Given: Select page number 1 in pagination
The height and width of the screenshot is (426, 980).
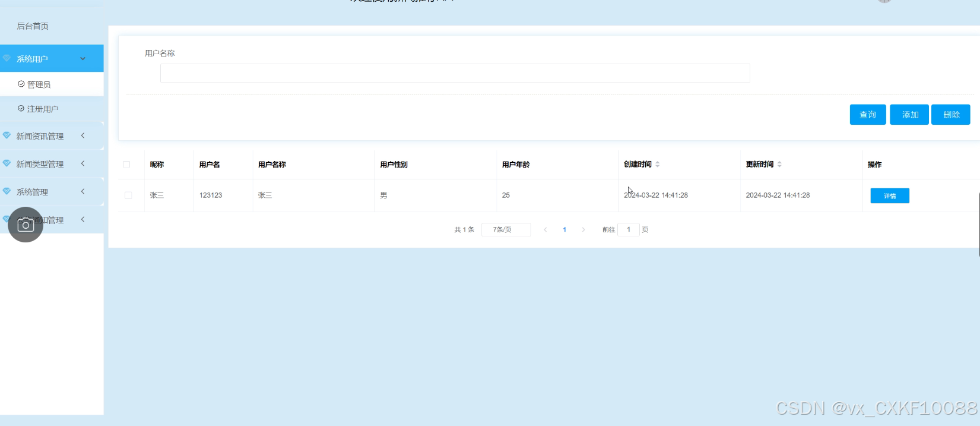Looking at the screenshot, I should pos(564,230).
